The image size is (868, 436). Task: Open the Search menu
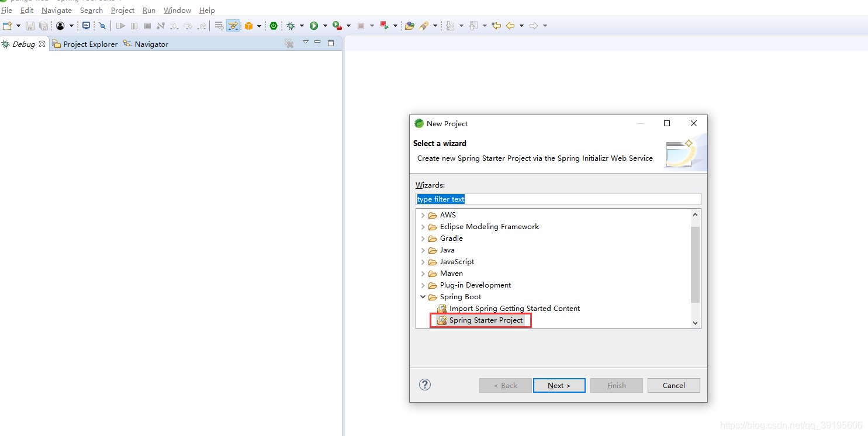(x=91, y=11)
